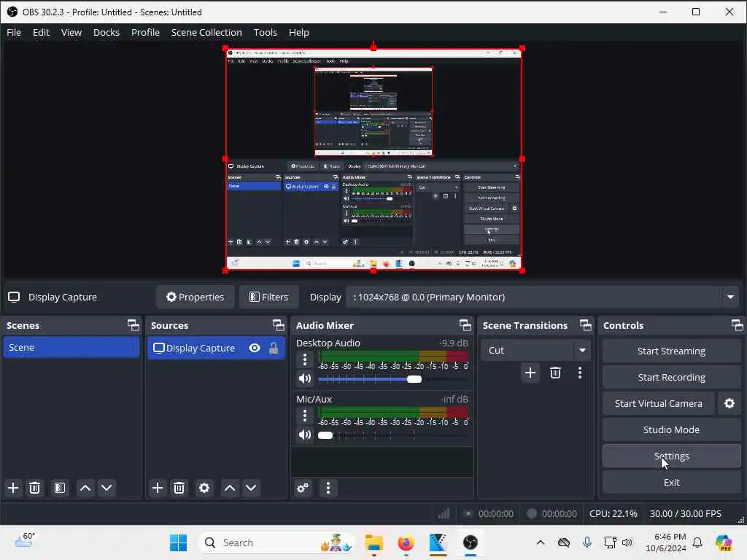Screen dimensions: 747x560
Task: Pop out the Sources dock
Action: 278,325
